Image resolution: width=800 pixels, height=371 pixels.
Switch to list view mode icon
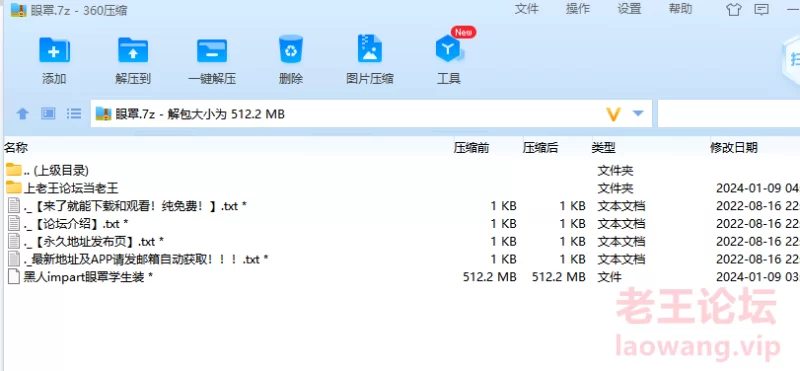[74, 113]
